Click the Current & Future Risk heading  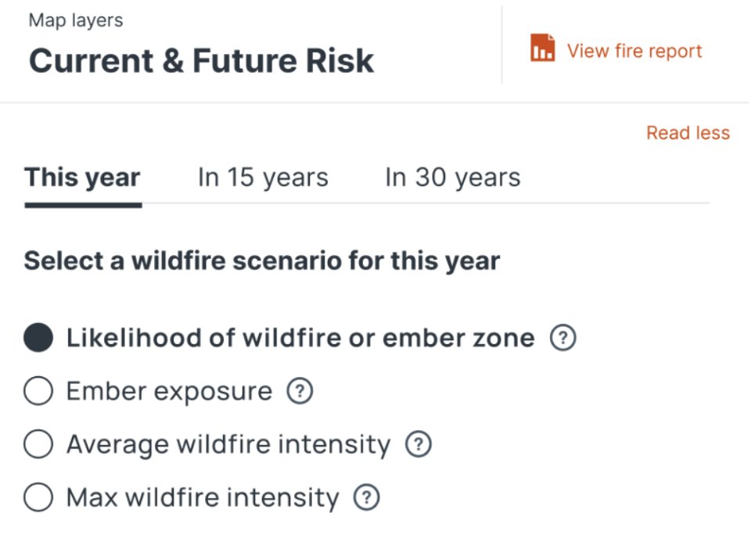click(x=201, y=61)
